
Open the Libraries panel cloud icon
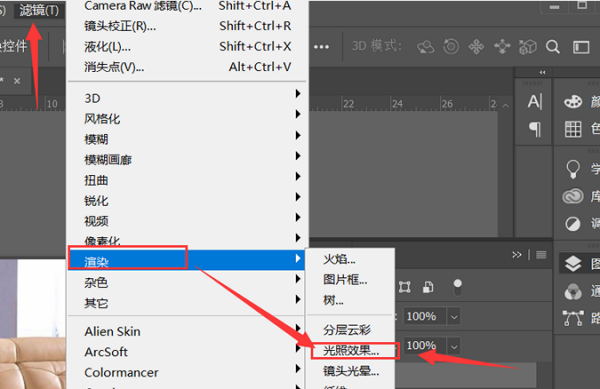pos(573,196)
